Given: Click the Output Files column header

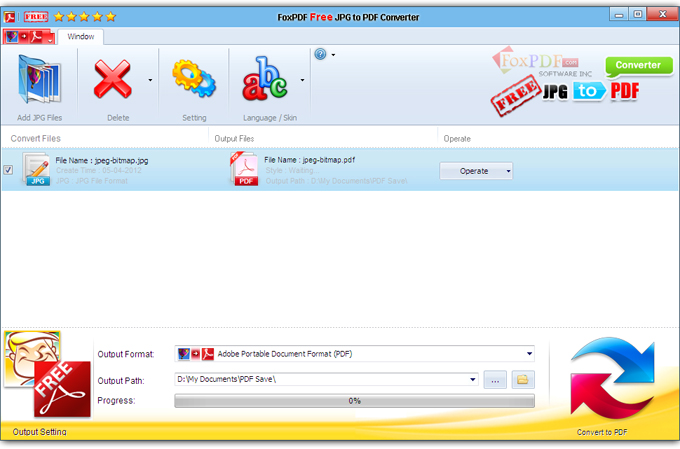Looking at the screenshot, I should [x=234, y=139].
